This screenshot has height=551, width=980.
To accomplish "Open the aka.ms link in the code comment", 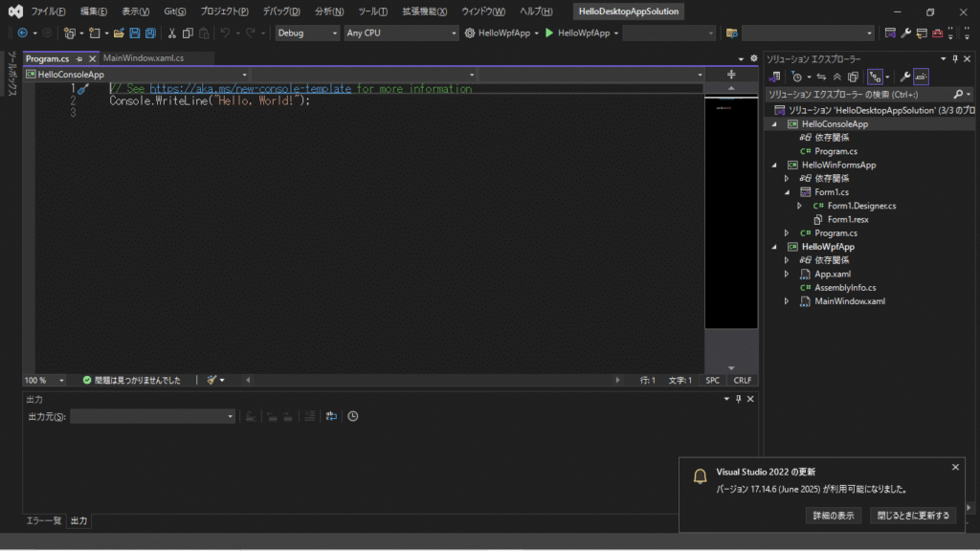I will coord(252,88).
